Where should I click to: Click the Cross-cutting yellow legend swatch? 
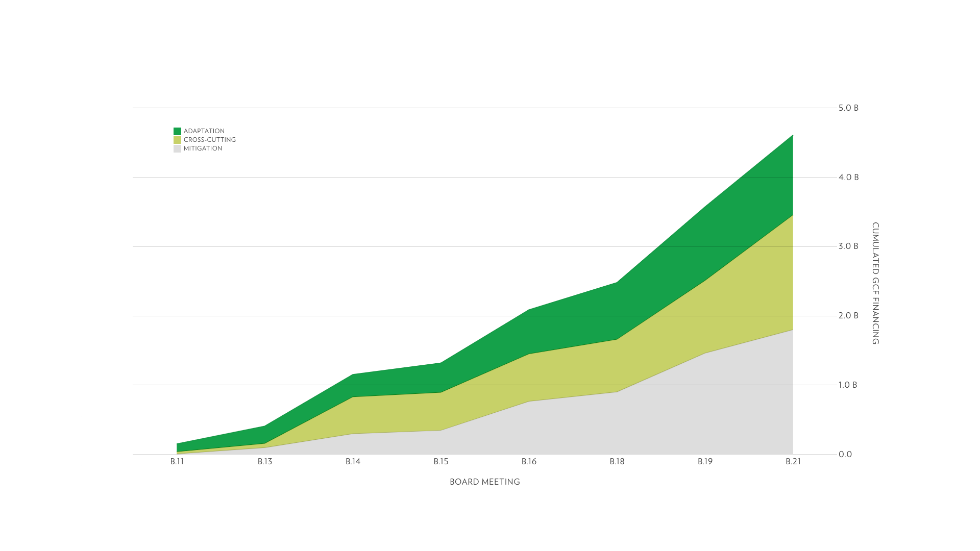point(177,140)
